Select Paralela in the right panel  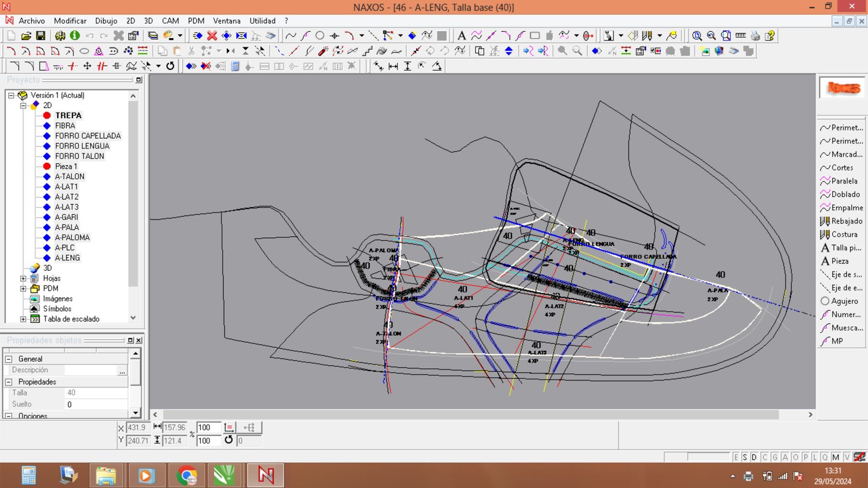point(839,181)
